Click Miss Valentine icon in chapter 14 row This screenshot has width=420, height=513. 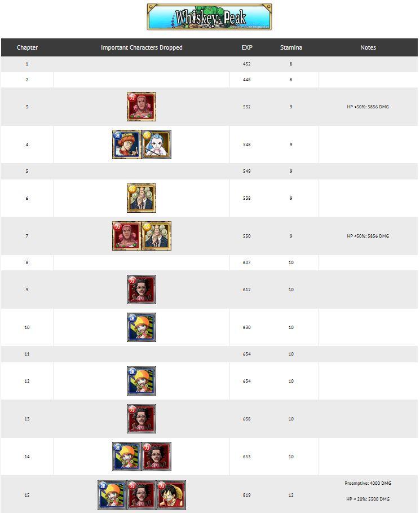click(x=127, y=457)
